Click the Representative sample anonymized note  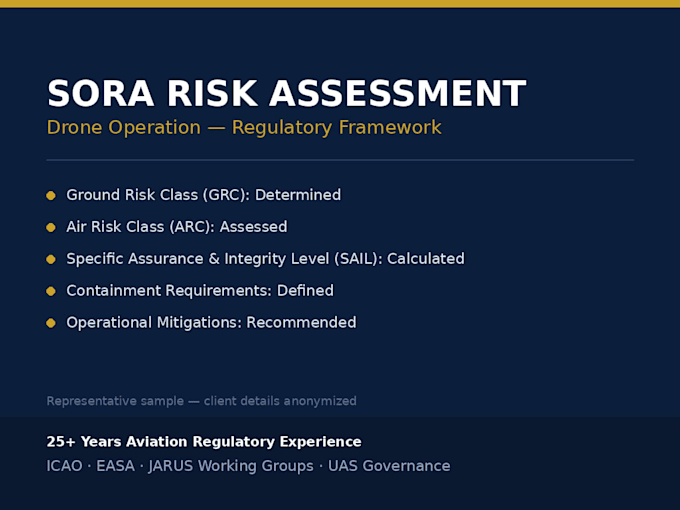(201, 401)
